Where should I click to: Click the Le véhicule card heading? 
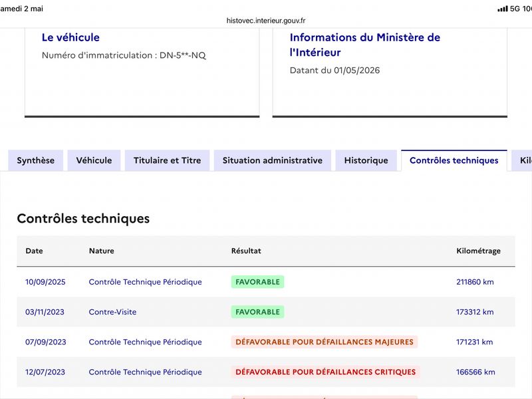point(70,37)
